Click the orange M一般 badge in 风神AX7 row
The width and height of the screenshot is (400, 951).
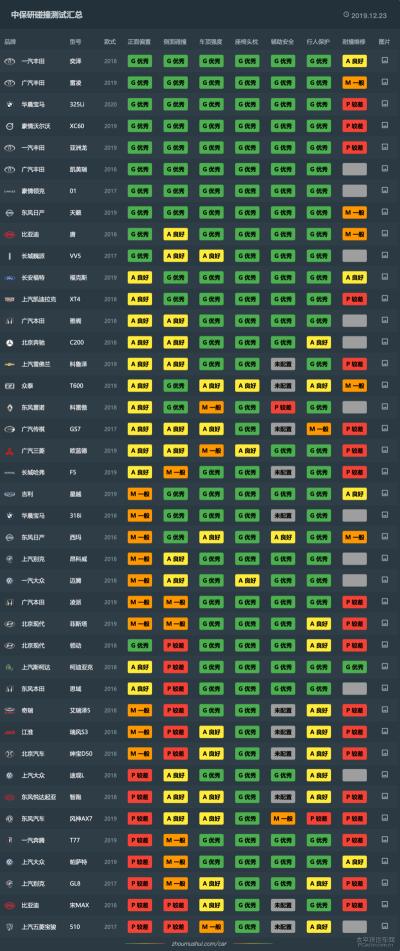click(283, 818)
